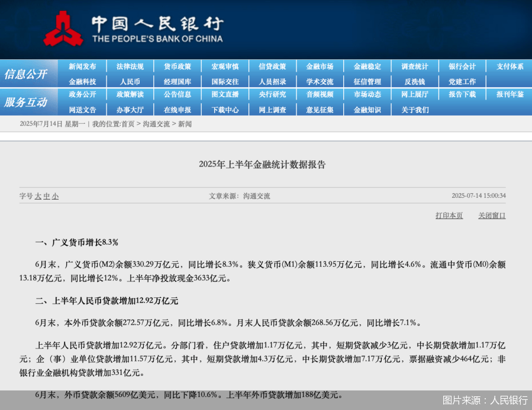Set font size to 大
The width and height of the screenshot is (532, 410).
[x=38, y=196]
